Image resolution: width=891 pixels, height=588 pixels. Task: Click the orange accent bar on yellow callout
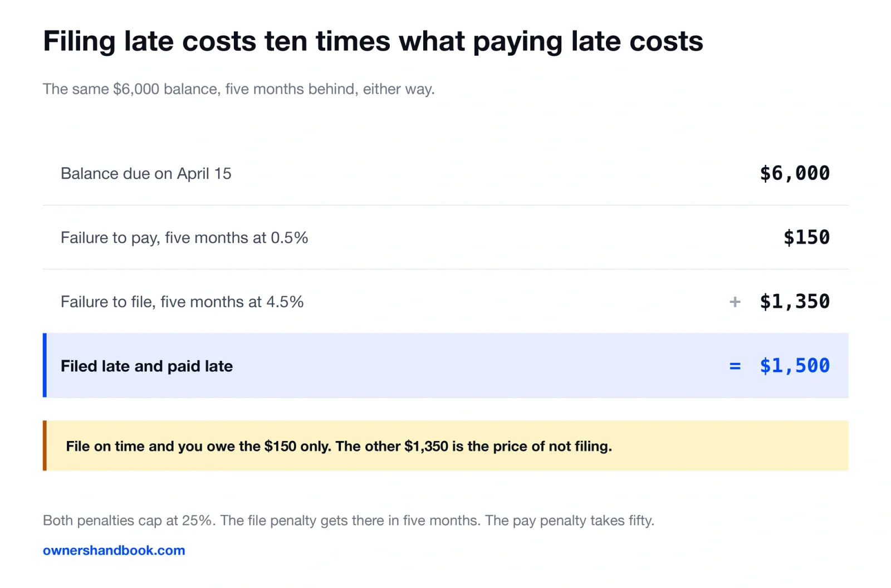pos(45,445)
